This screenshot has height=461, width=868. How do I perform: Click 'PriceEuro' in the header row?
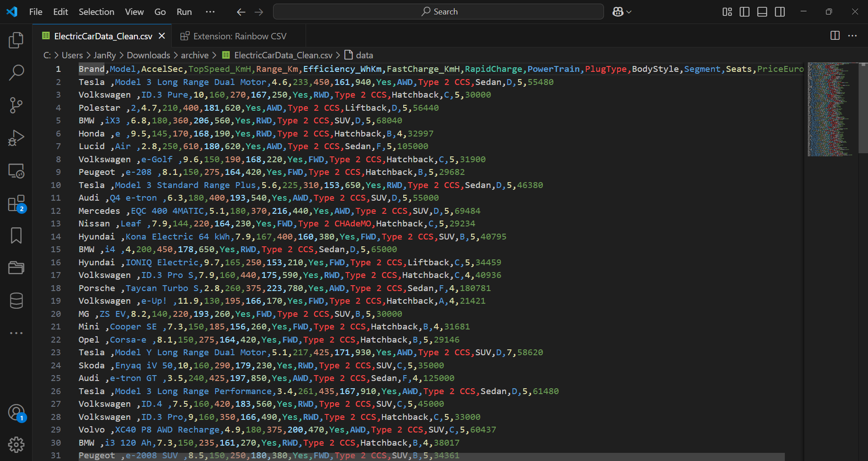tap(780, 69)
